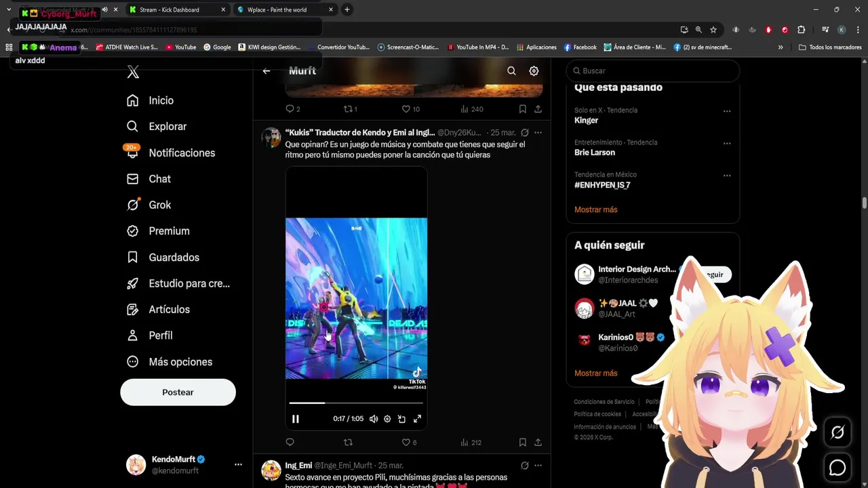The width and height of the screenshot is (868, 488).
Task: Toggle video picture-in-picture mode
Action: tap(401, 419)
